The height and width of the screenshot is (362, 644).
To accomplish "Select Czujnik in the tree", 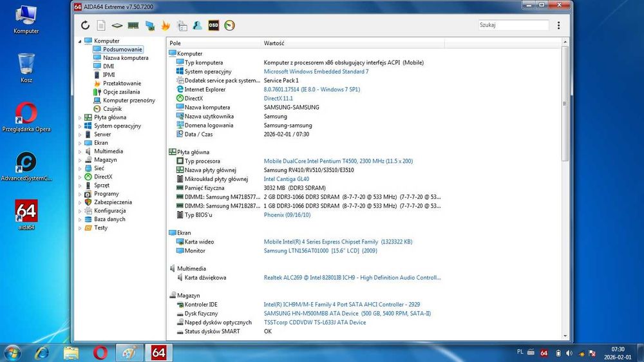I will click(112, 109).
